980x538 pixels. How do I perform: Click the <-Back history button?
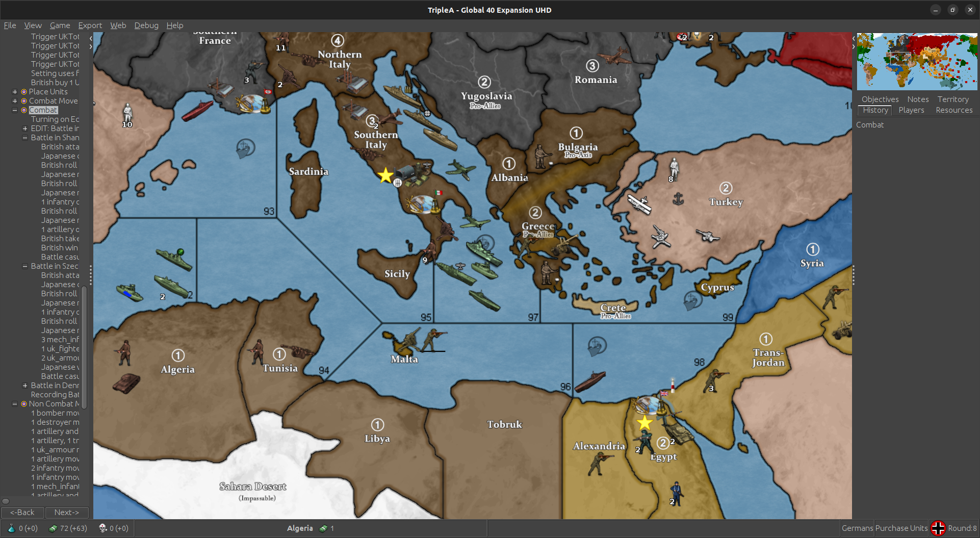click(x=22, y=512)
